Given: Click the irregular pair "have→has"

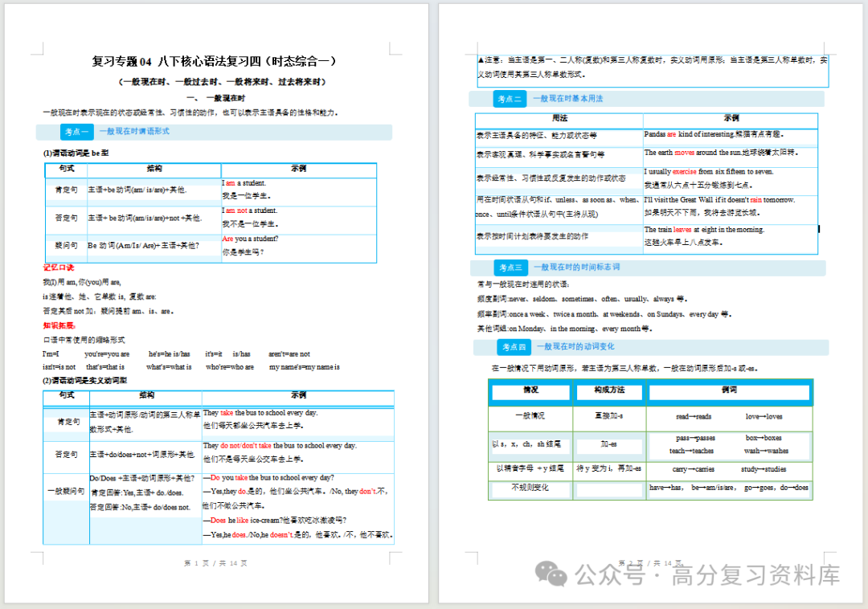Looking at the screenshot, I should coord(665,488).
